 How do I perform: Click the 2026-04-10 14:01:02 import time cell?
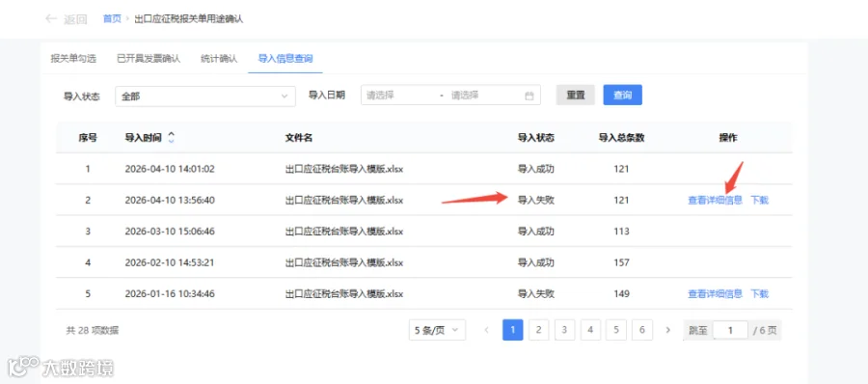tap(170, 169)
